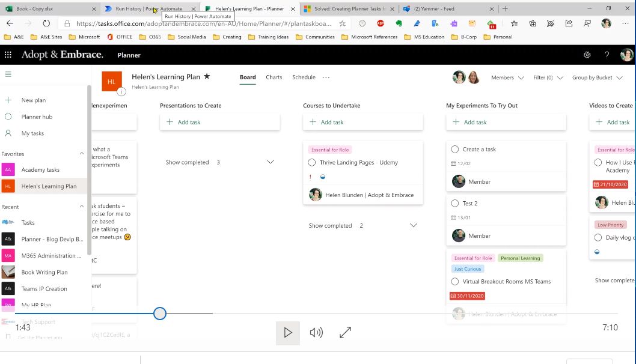Open the more options ellipsis after Schedule
The width and height of the screenshot is (636, 364).
326,77
